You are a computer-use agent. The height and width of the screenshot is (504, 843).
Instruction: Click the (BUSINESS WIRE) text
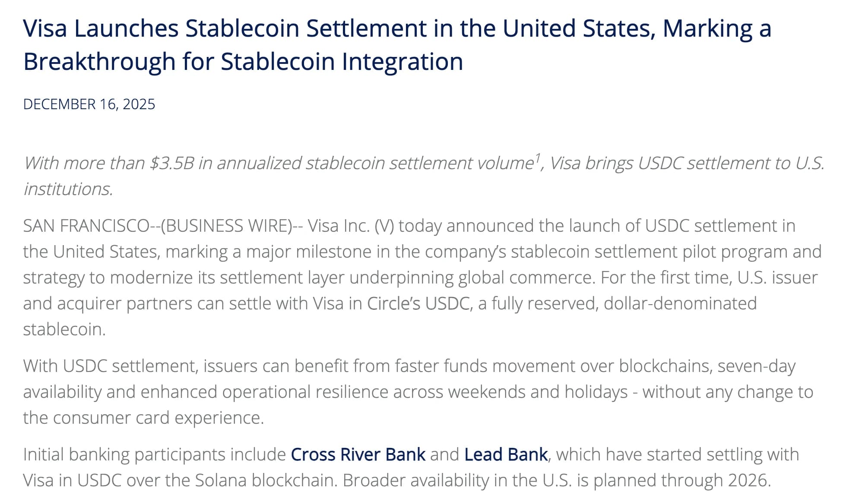click(227, 226)
